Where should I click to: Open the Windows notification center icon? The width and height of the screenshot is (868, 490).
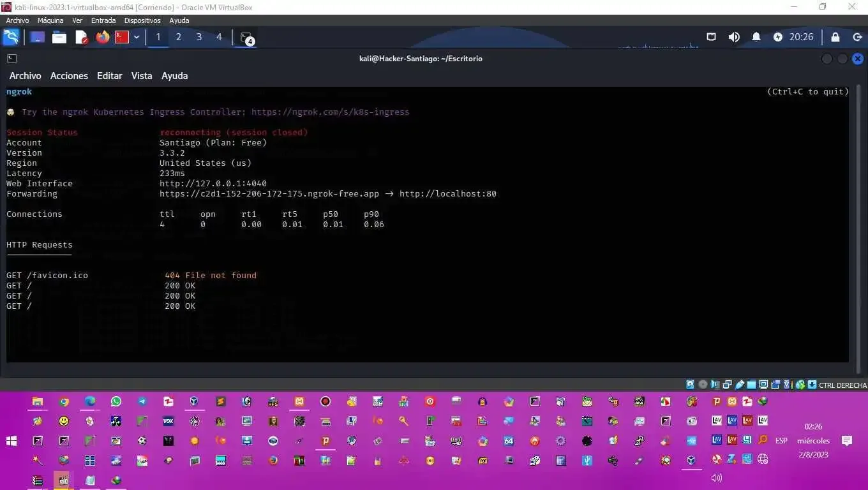(847, 441)
